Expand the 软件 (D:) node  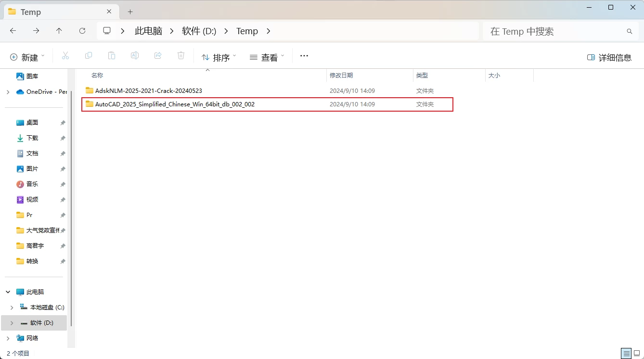click(12, 322)
